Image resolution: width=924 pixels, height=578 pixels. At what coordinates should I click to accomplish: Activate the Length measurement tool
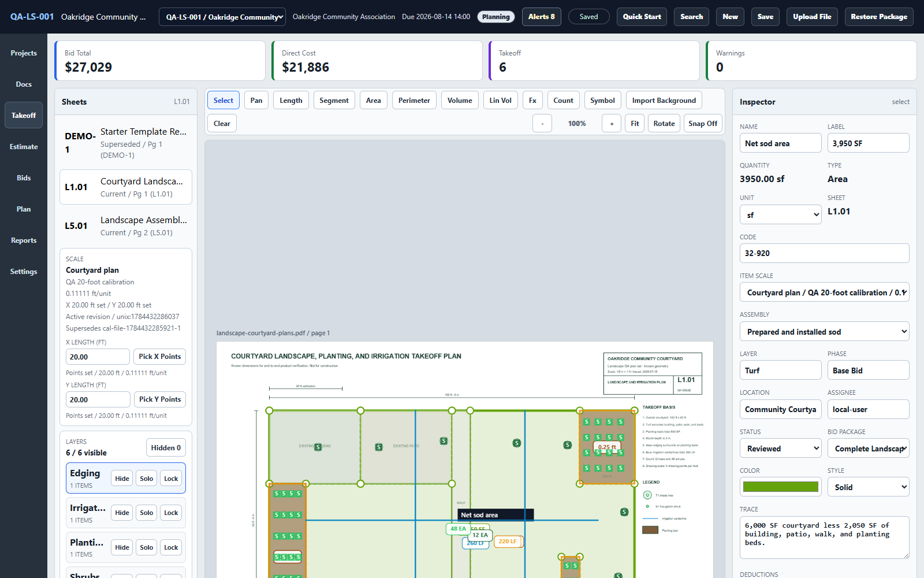coord(291,101)
